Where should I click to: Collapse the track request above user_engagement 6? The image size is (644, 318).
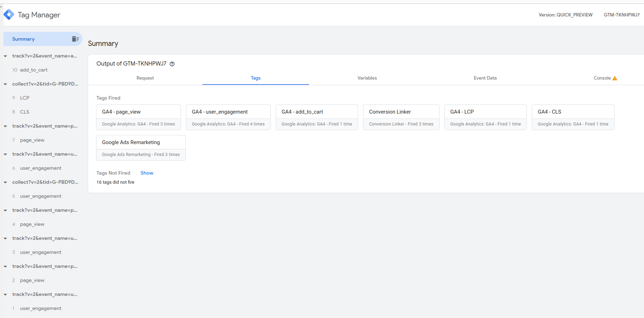(5, 154)
